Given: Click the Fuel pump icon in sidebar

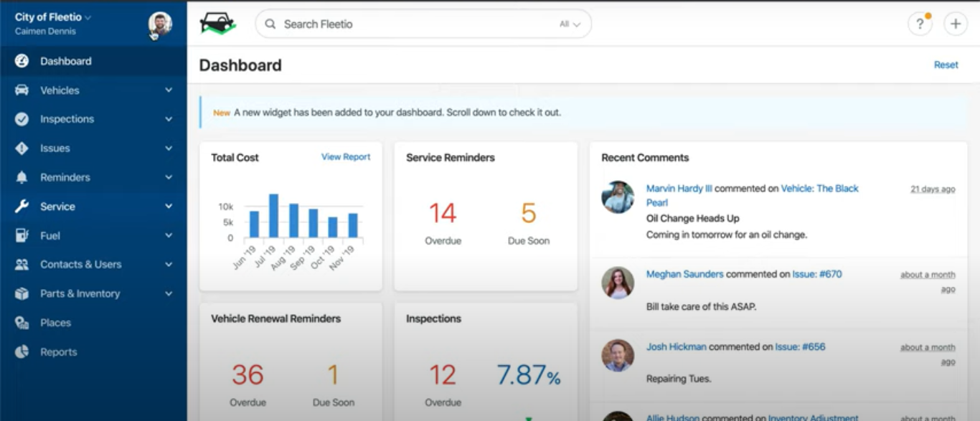Looking at the screenshot, I should [x=22, y=235].
